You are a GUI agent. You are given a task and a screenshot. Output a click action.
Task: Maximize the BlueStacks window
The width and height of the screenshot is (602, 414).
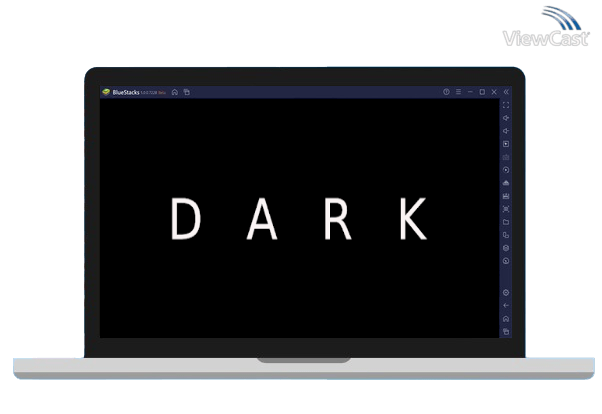[x=482, y=92]
